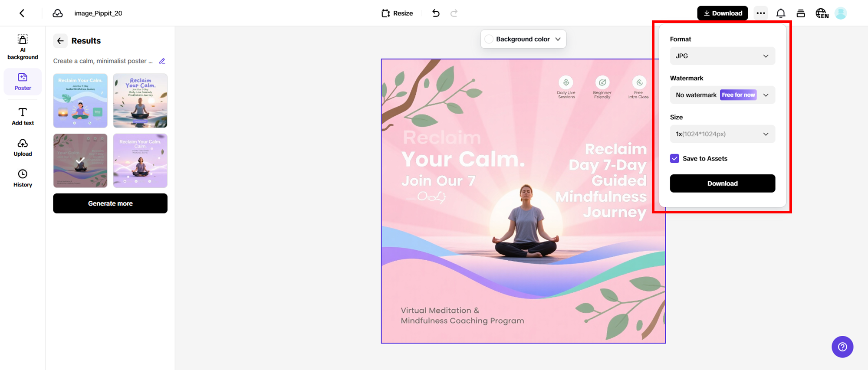Undo the last action
Image resolution: width=868 pixels, height=370 pixels.
pos(436,13)
